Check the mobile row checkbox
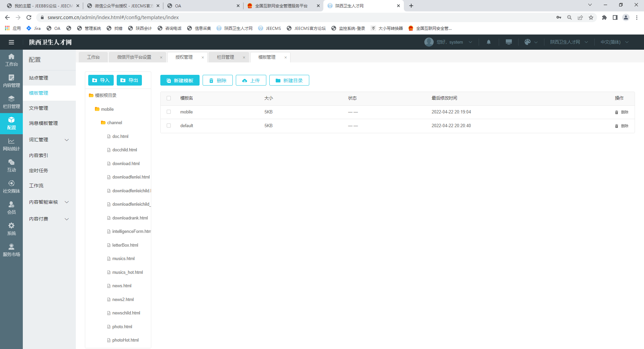This screenshot has width=644, height=349. [169, 112]
